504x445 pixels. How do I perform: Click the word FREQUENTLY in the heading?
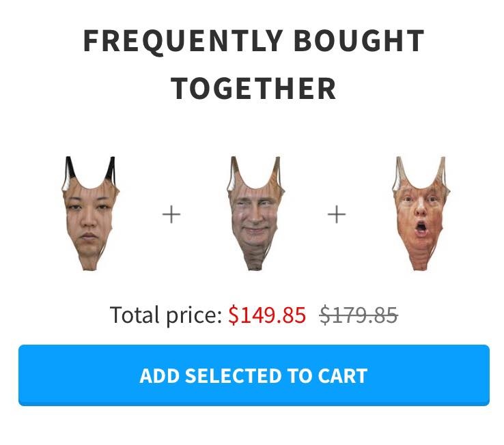click(x=183, y=41)
